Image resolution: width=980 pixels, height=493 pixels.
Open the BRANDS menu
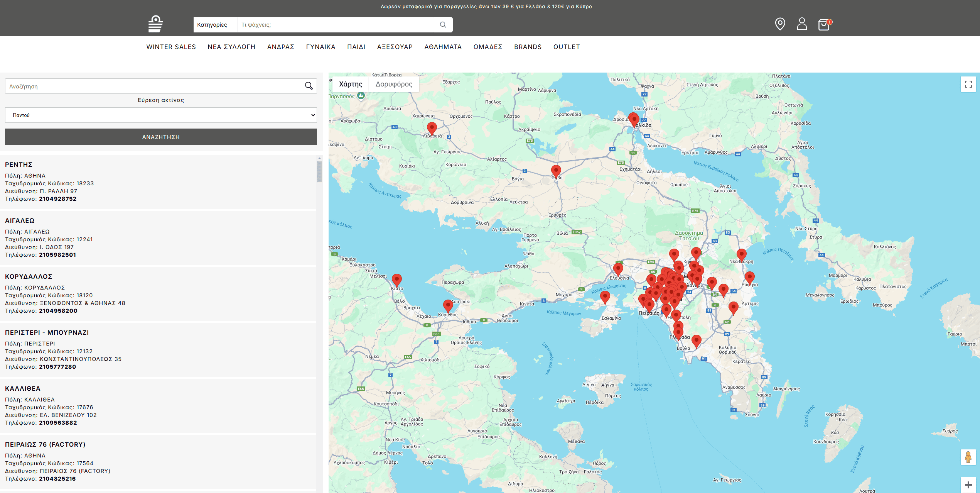[x=528, y=47]
